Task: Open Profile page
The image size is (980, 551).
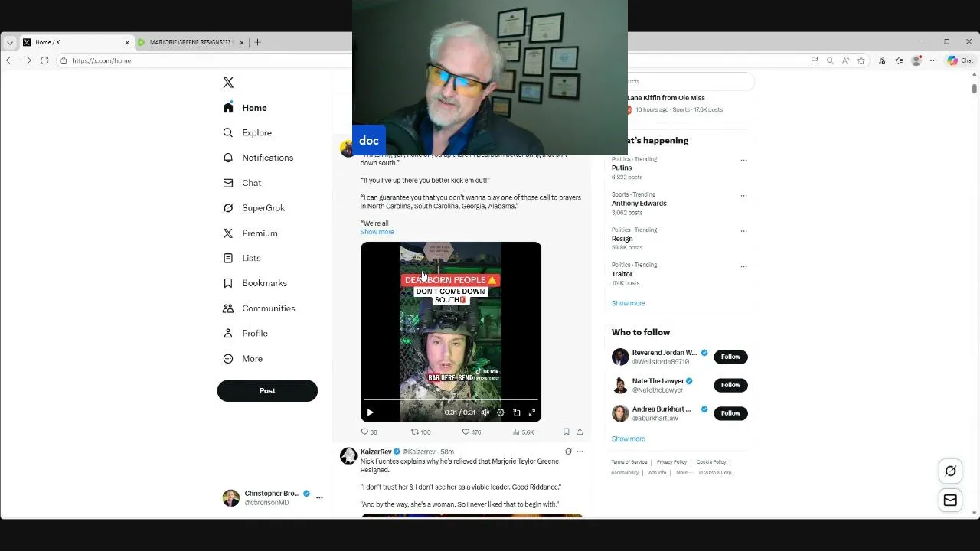Action: point(245,334)
